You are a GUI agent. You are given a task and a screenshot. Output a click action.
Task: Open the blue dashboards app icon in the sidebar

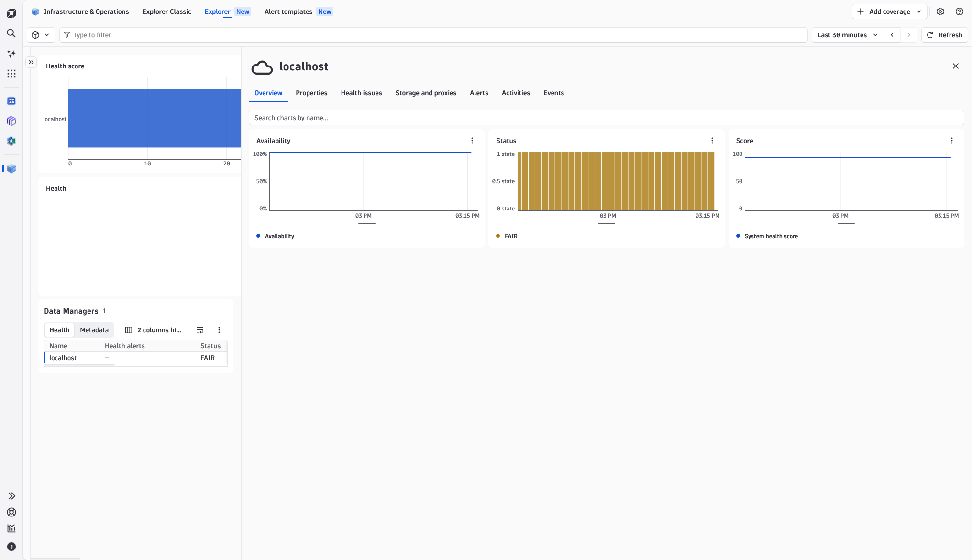tap(11, 101)
